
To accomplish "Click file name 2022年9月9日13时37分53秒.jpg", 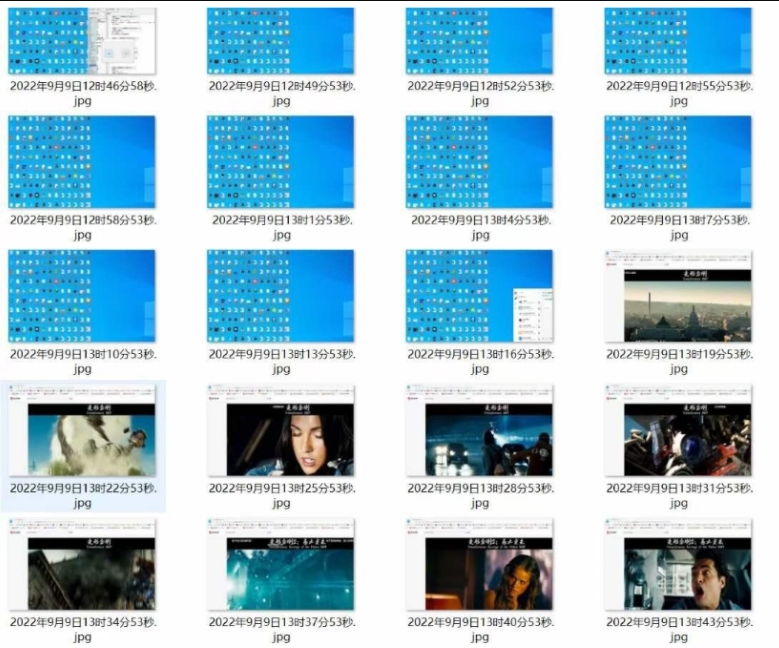I will [x=282, y=630].
